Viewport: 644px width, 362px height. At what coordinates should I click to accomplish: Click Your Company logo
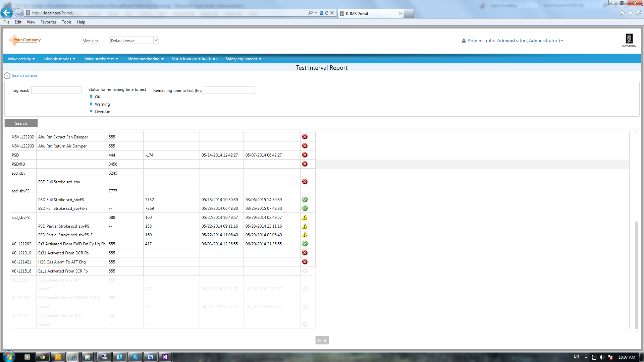click(25, 40)
